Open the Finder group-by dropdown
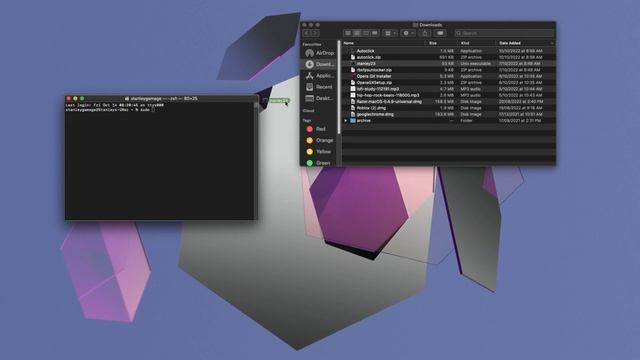This screenshot has width=640, height=360. click(390, 33)
